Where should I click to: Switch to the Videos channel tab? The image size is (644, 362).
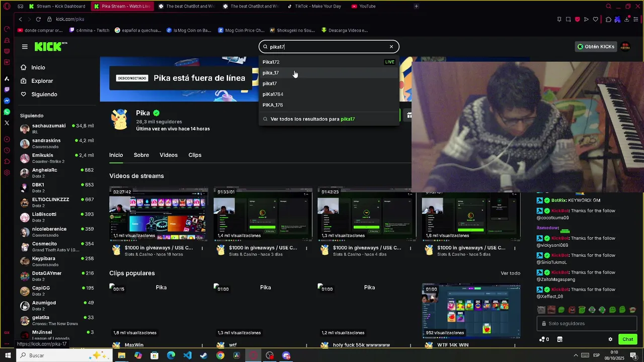[169, 155]
